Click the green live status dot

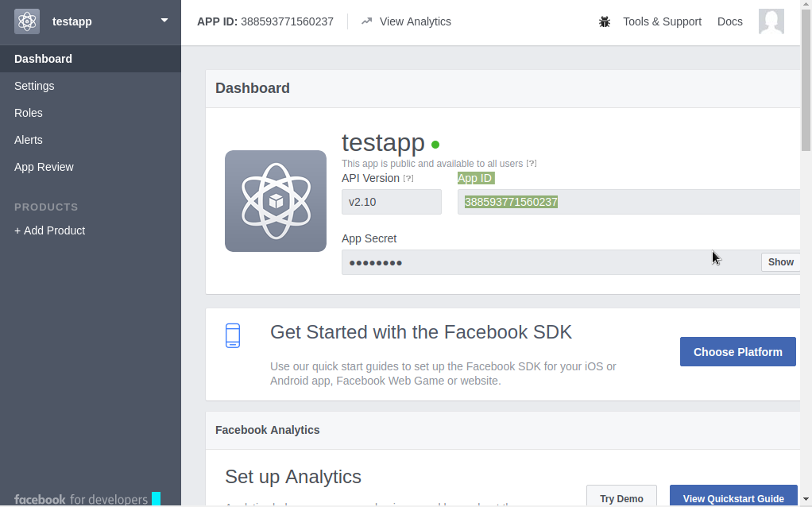[x=435, y=145]
